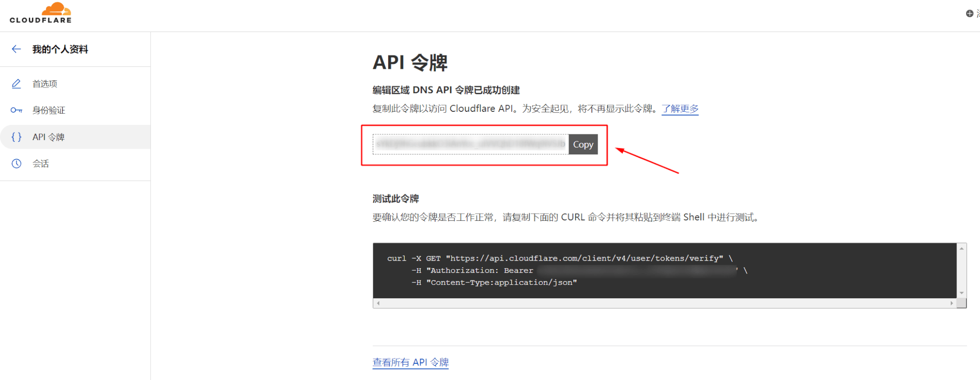Click the Cloudflare logo
This screenshot has width=980, height=380.
coord(41,13)
